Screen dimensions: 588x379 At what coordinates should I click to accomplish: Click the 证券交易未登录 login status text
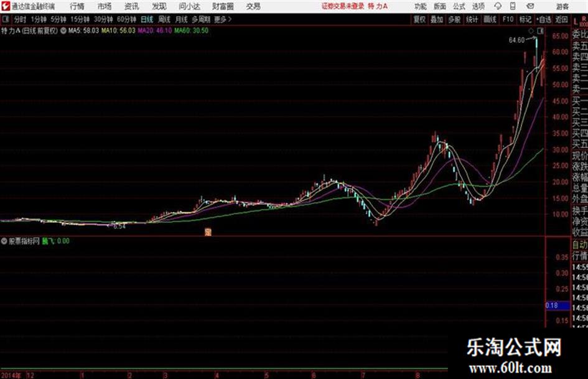click(343, 6)
